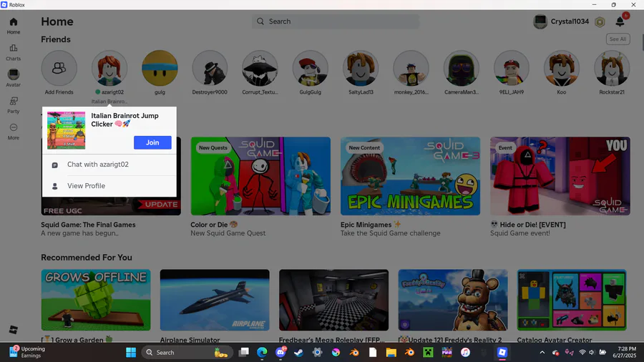Click the Crystal1034 username text
Image resolution: width=644 pixels, height=362 pixels.
[x=570, y=21]
